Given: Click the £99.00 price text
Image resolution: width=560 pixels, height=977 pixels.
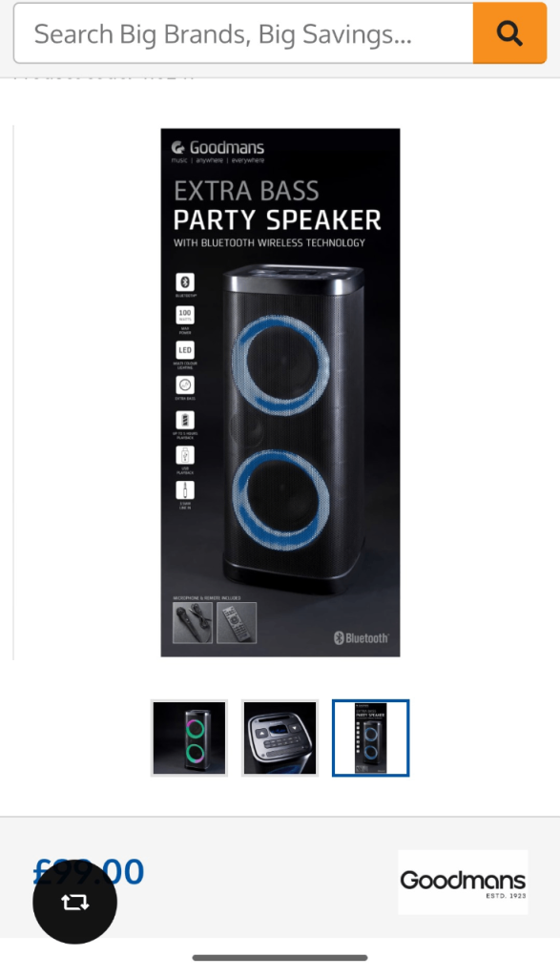Looking at the screenshot, I should click(x=89, y=871).
